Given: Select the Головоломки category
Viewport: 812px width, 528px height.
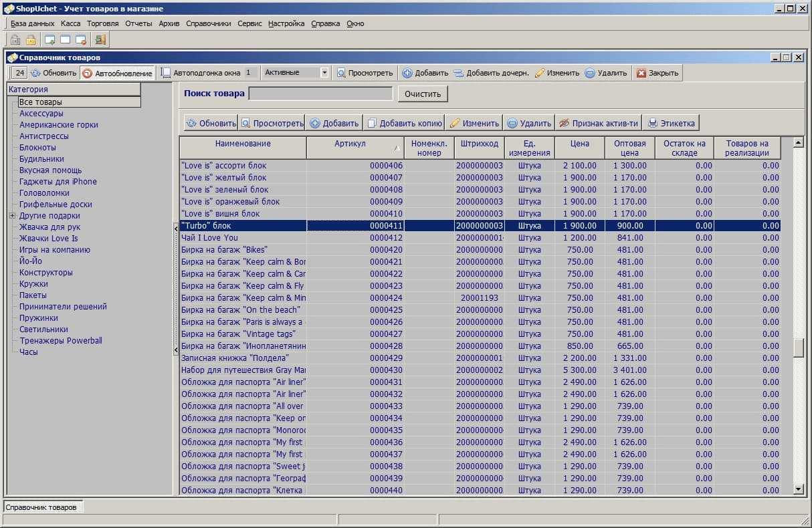Looking at the screenshot, I should pyautogui.click(x=44, y=193).
